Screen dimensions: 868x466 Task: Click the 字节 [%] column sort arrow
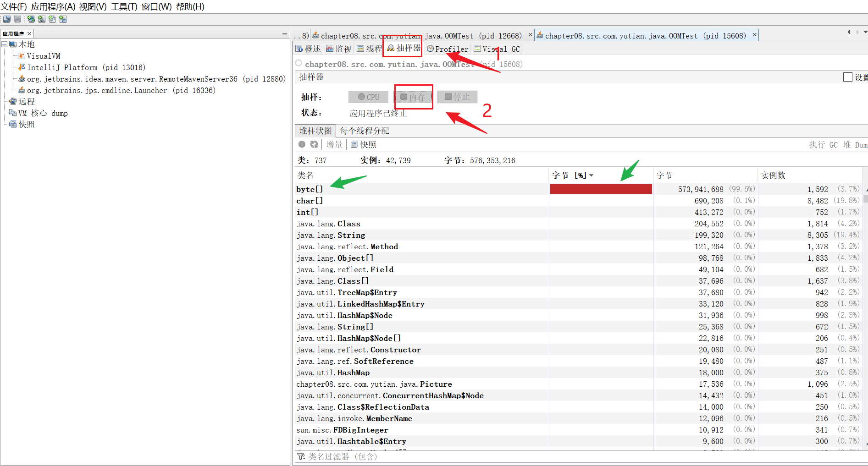[592, 175]
